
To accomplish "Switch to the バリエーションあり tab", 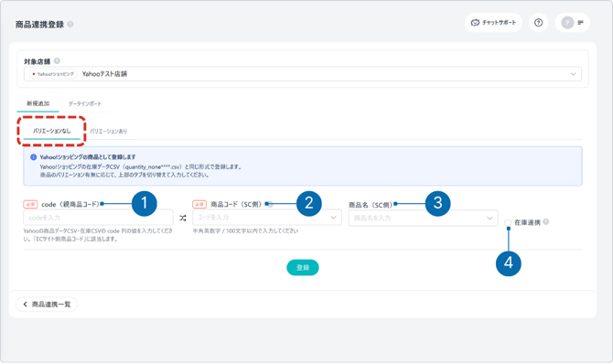I will tap(108, 132).
